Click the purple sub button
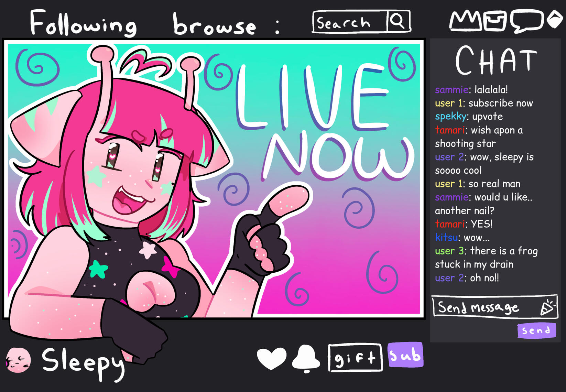The image size is (566, 392). pos(405,355)
